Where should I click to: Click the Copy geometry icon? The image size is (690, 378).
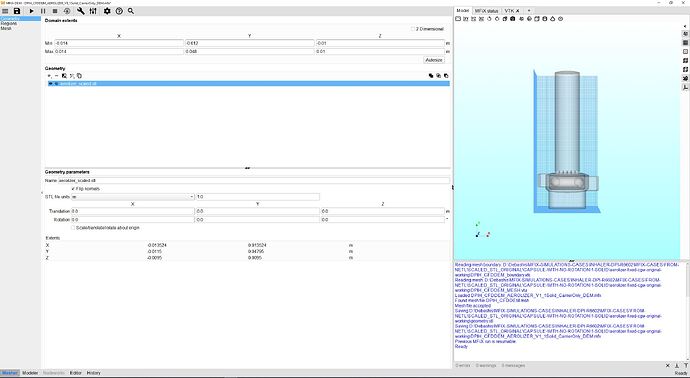(x=79, y=76)
